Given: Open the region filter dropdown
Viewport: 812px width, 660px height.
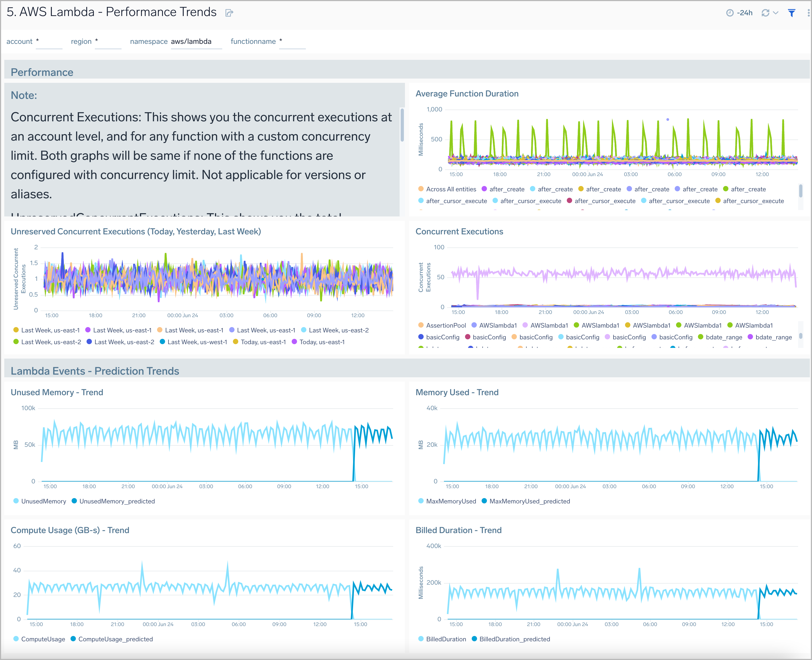Looking at the screenshot, I should pyautogui.click(x=108, y=41).
